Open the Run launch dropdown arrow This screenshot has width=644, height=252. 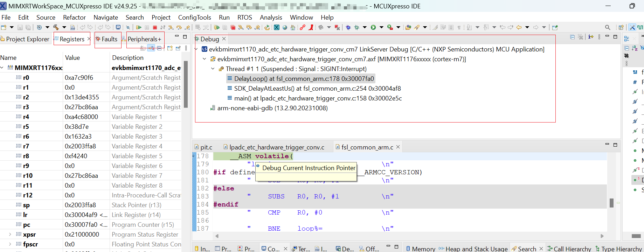pyautogui.click(x=381, y=27)
